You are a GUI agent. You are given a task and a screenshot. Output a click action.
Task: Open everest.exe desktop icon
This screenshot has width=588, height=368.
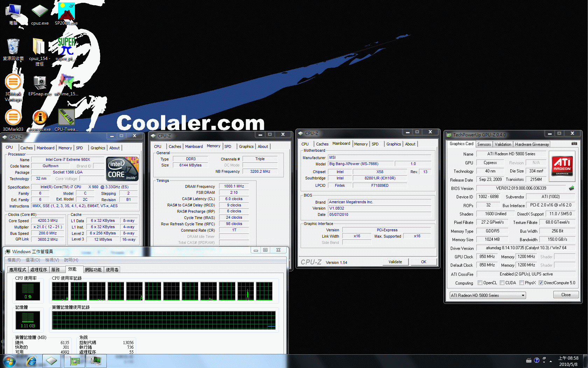click(40, 120)
